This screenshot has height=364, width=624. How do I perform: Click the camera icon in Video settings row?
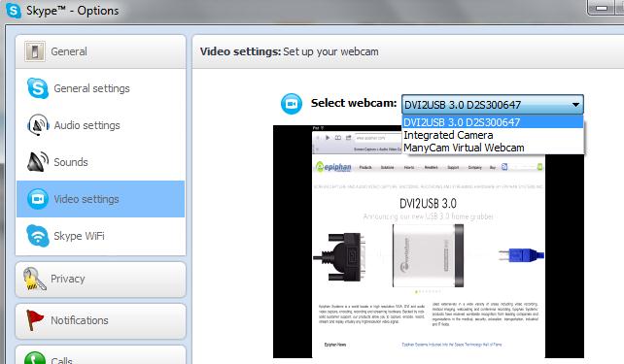point(38,199)
